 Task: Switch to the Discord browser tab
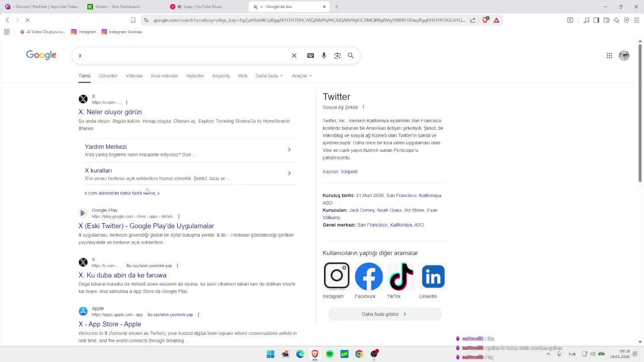[41, 7]
